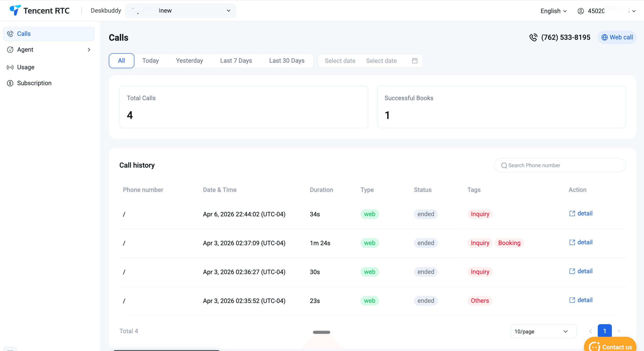Switch to the Last 7 Days tab
The width and height of the screenshot is (644, 351).
click(x=236, y=61)
